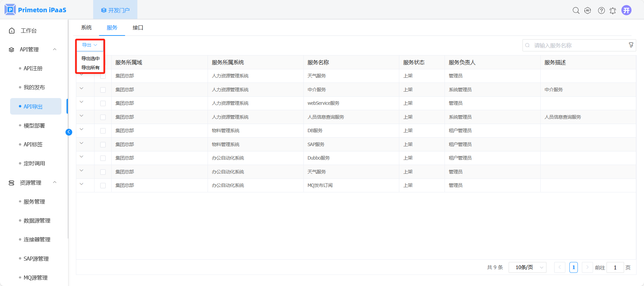Open the notifications bell
Screen dimensions: 644x286
coord(613,10)
